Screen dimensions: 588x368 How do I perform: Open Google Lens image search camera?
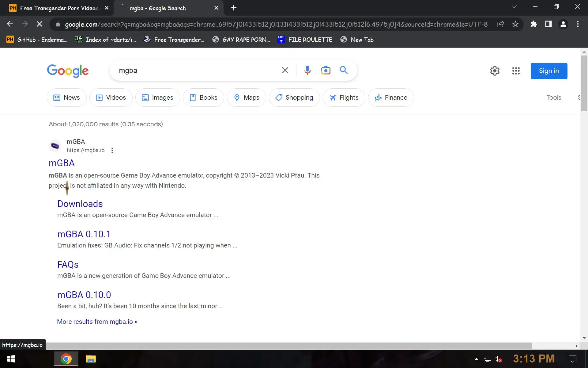coord(326,71)
